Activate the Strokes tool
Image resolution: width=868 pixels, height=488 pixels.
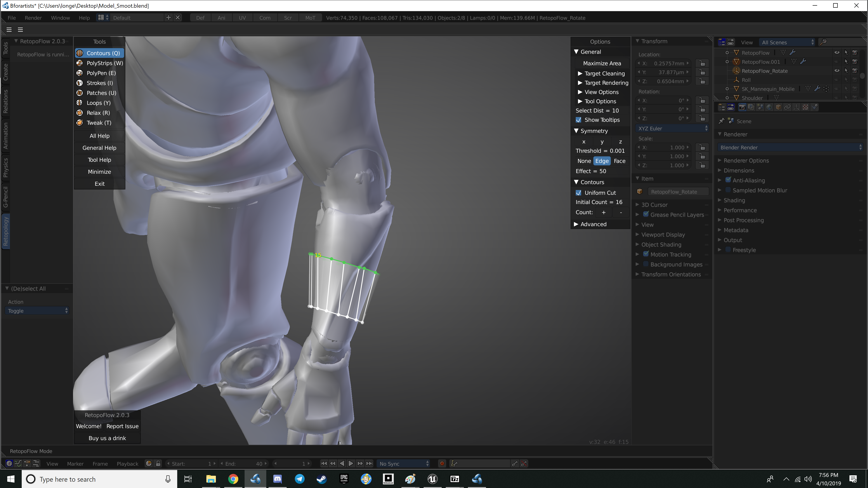coord(99,83)
